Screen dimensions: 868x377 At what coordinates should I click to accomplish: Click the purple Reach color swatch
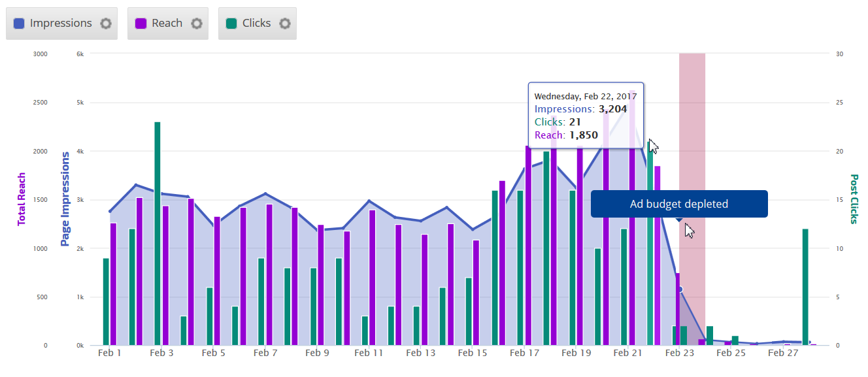tap(141, 24)
